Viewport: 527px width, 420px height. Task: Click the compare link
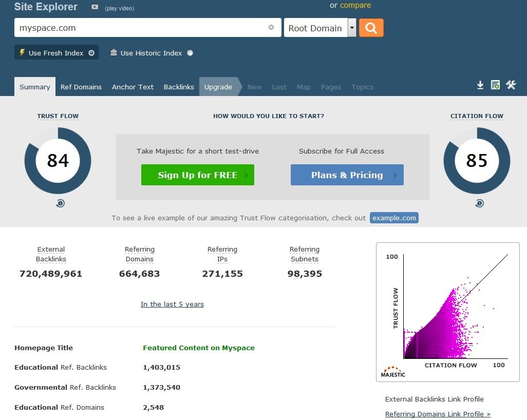(355, 5)
